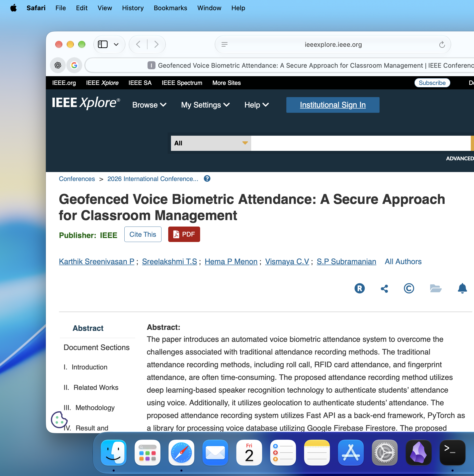The image size is (474, 476).
Task: Click the All Authors link
Action: pyautogui.click(x=403, y=261)
